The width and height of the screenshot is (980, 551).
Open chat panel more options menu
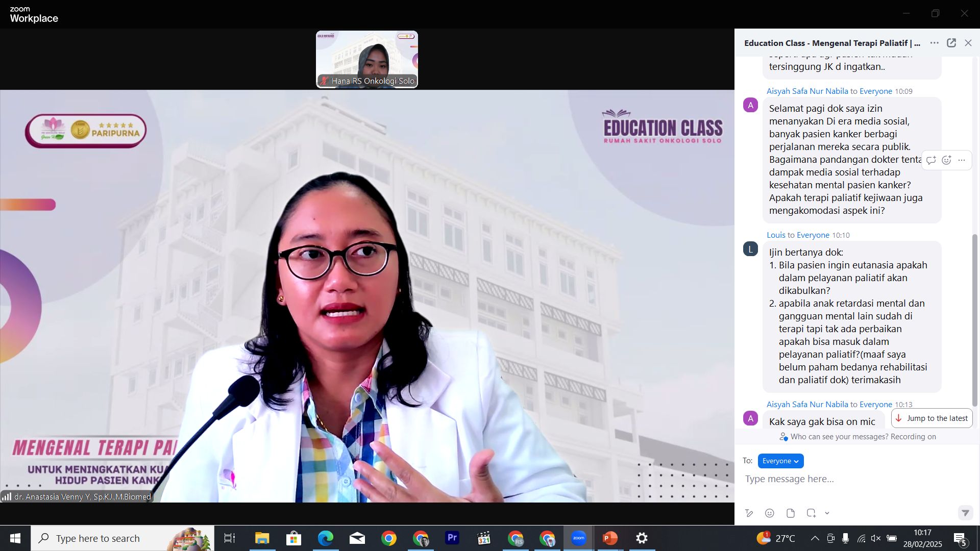934,43
